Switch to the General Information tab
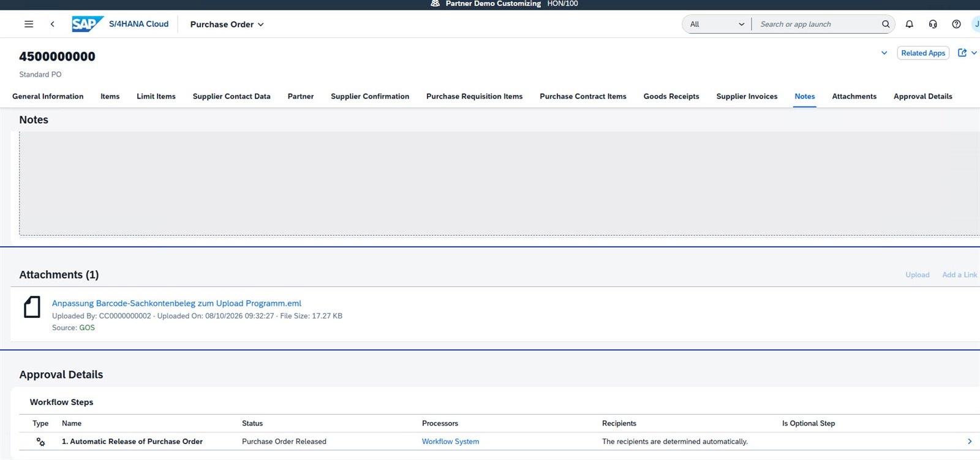This screenshot has width=980, height=460. click(x=48, y=97)
